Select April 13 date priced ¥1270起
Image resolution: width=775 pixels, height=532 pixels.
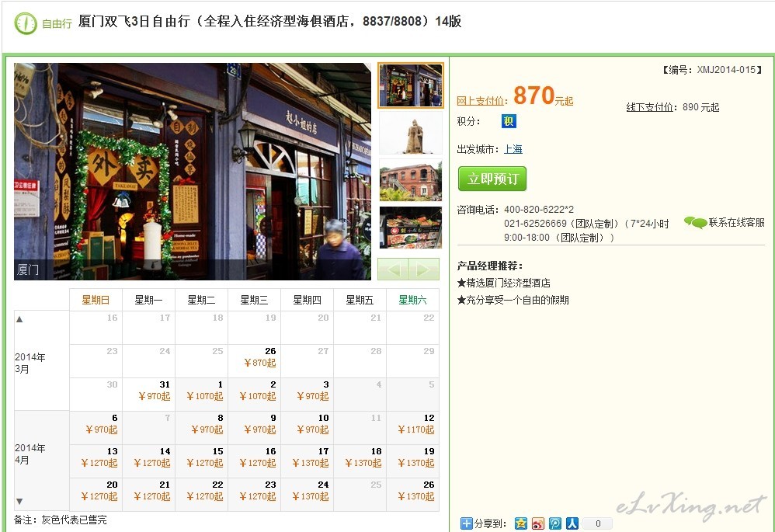96,461
